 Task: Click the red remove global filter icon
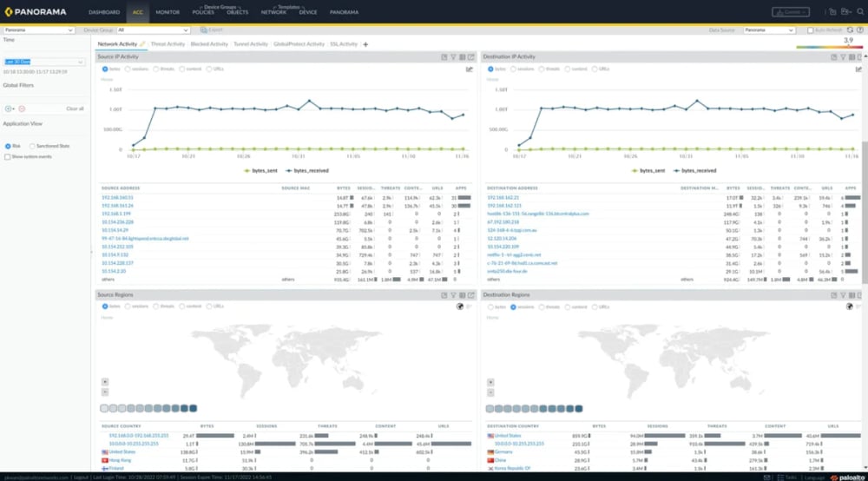pyautogui.click(x=22, y=109)
